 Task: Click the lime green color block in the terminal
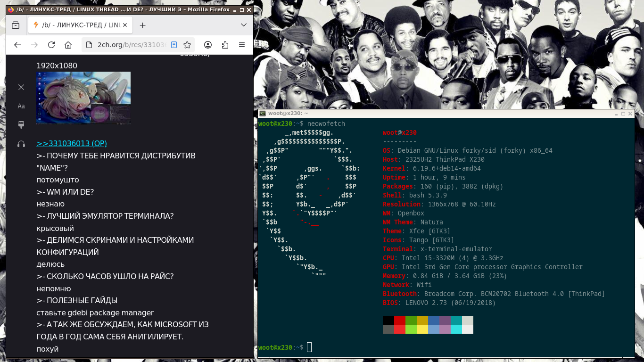pyautogui.click(x=411, y=329)
